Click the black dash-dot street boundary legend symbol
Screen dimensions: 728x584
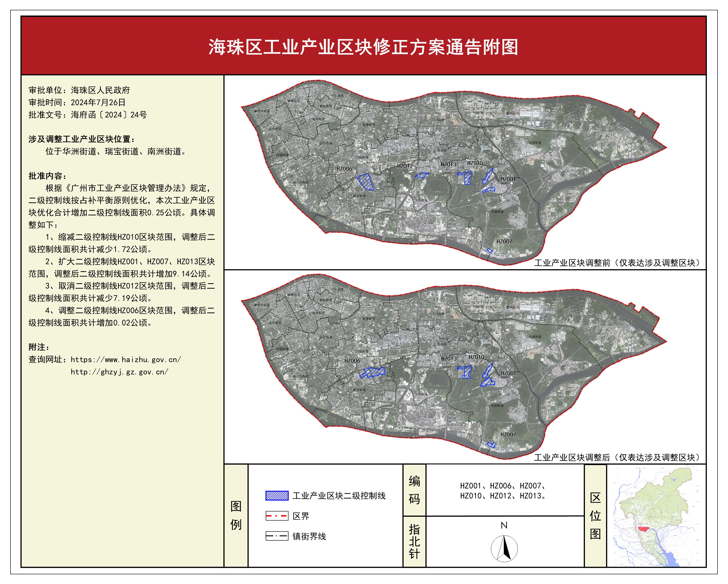[x=277, y=536]
